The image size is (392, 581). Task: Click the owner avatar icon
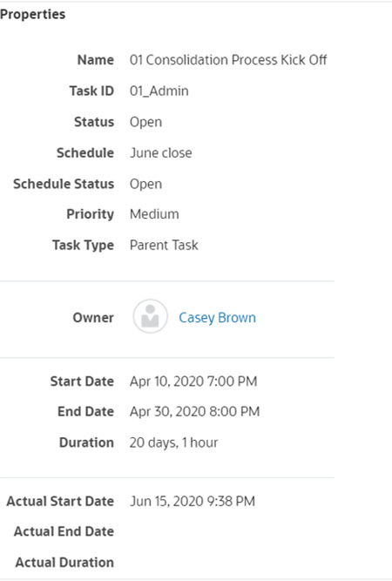click(x=151, y=316)
